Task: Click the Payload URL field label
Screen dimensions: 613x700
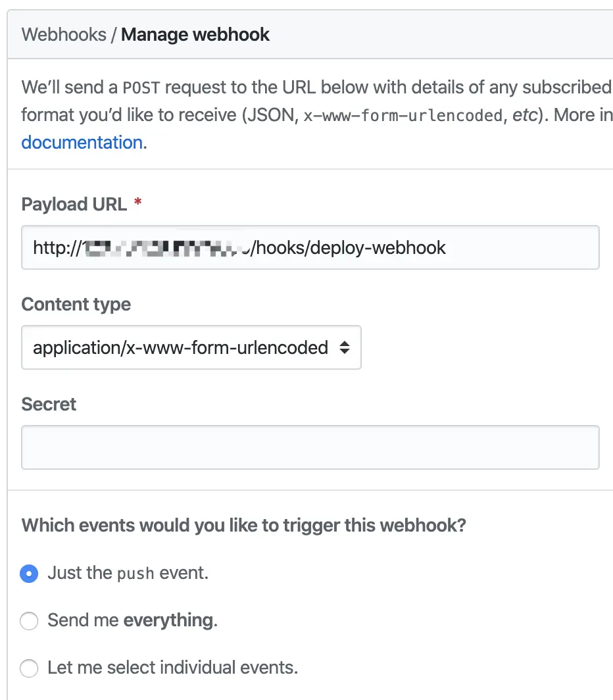Action: [x=74, y=204]
